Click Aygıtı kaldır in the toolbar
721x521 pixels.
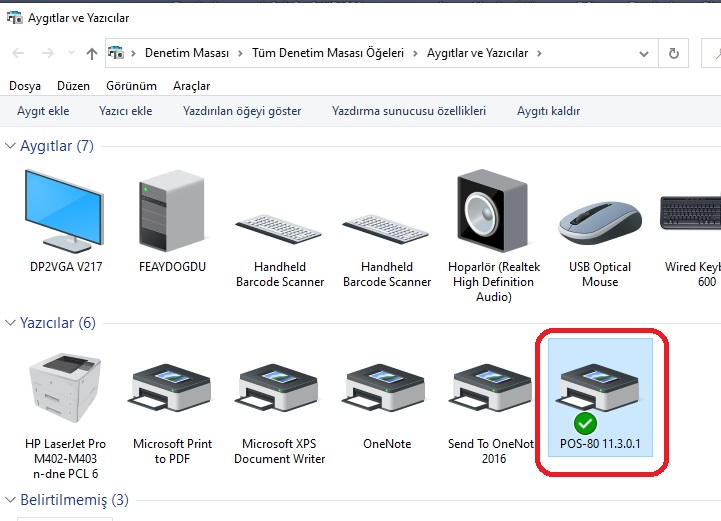click(x=547, y=111)
